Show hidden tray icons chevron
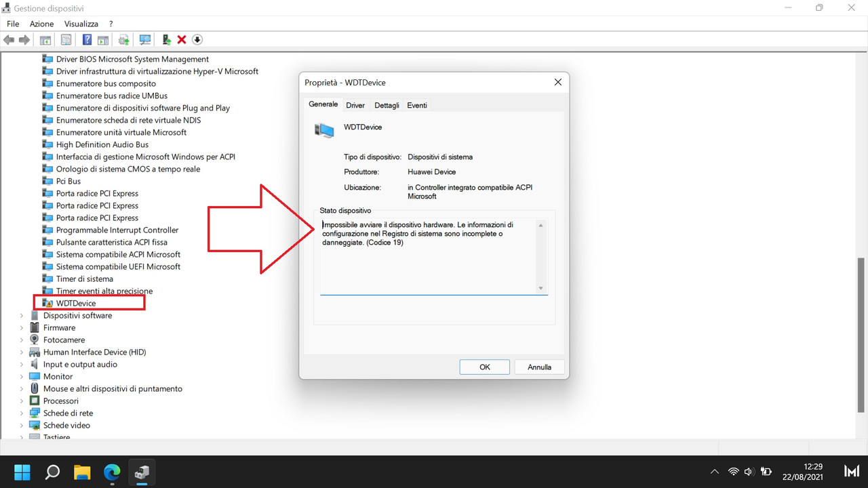Screen dimensions: 868x488 [x=714, y=472]
